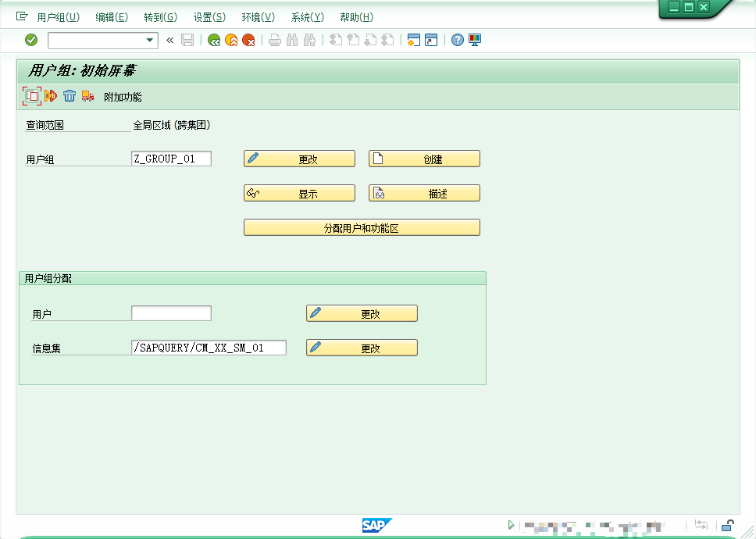This screenshot has height=539, width=756.
Task: Click the 查询范围 label
Action: point(45,125)
